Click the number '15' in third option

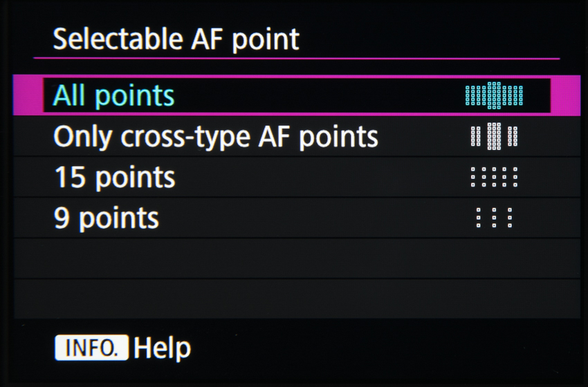coord(71,178)
